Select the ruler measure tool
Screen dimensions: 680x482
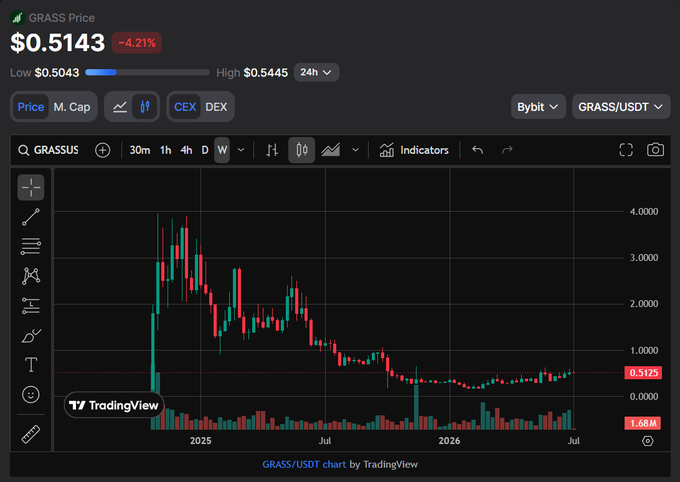pos(31,434)
